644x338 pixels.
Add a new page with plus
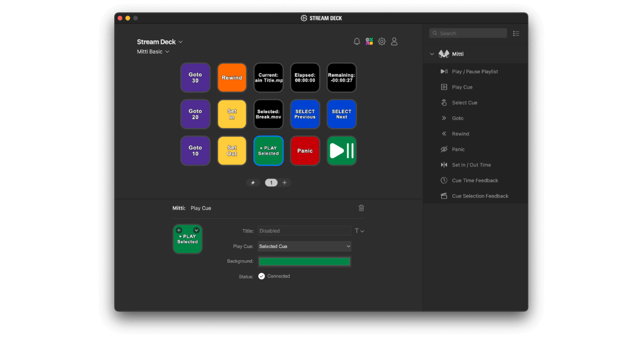(x=284, y=182)
